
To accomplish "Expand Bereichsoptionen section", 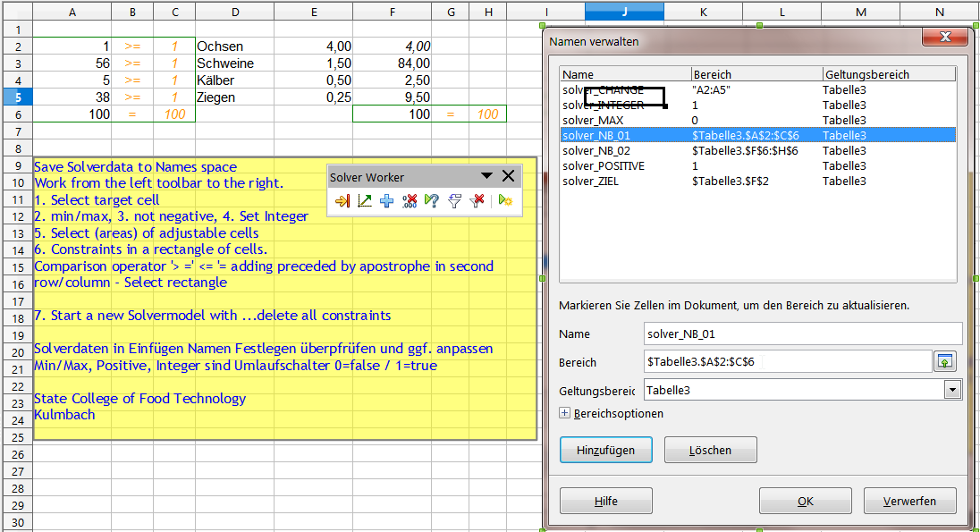I will (564, 414).
